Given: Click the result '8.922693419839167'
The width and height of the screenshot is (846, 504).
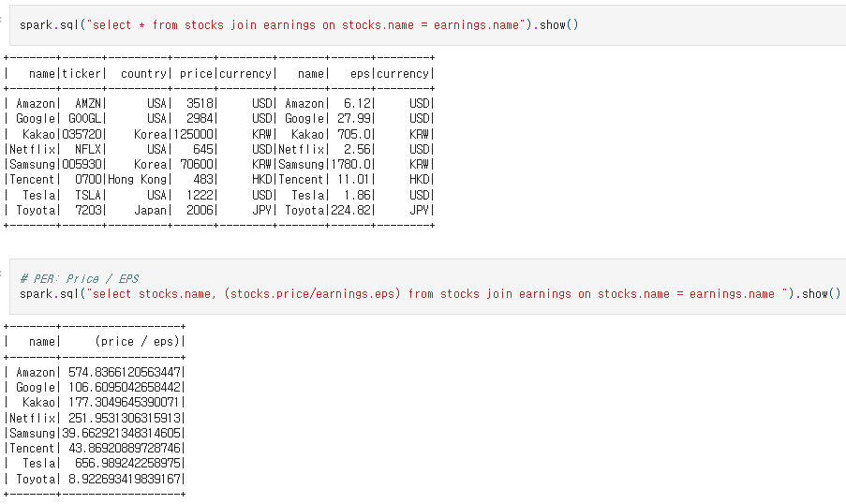Looking at the screenshot, I should (x=125, y=480).
